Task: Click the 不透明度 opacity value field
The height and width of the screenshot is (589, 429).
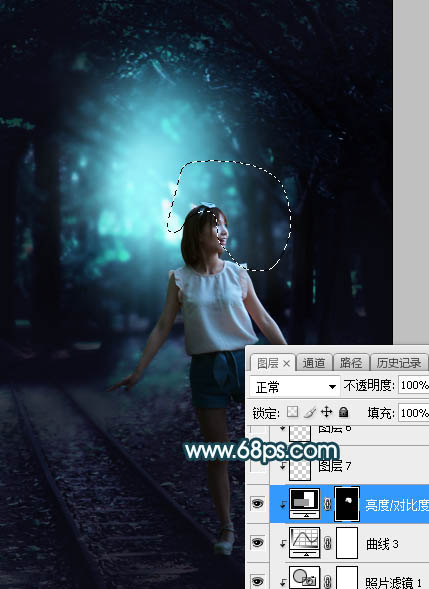Action: coord(413,385)
